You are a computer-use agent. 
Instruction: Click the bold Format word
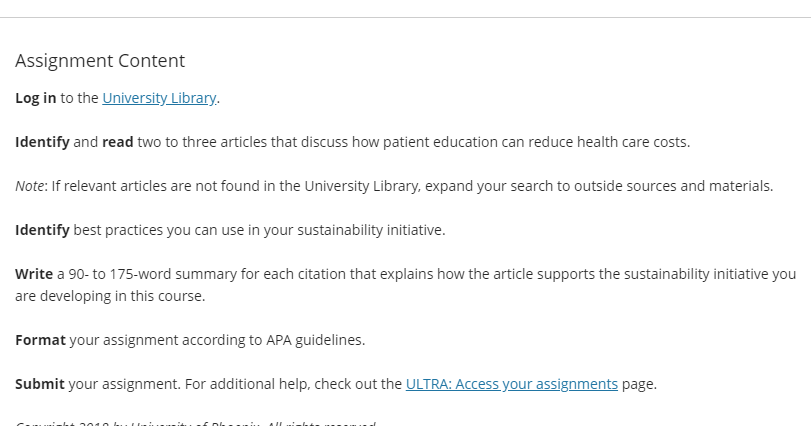click(40, 340)
